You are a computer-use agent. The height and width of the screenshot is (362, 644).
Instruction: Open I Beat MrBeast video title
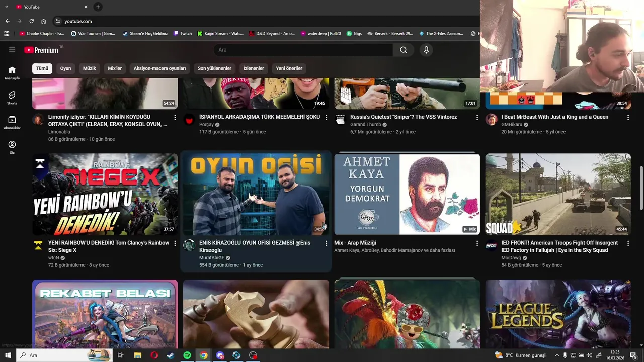click(x=554, y=117)
